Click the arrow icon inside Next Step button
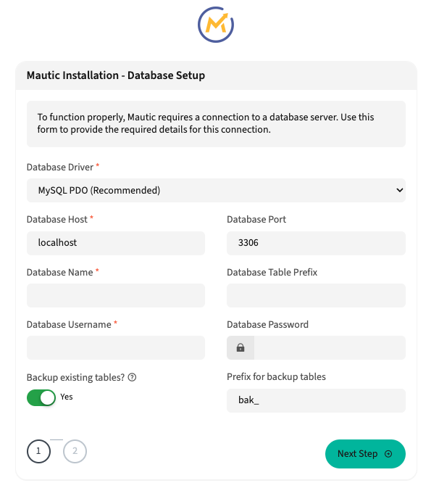Screen dimensions: 439x504 pos(388,454)
